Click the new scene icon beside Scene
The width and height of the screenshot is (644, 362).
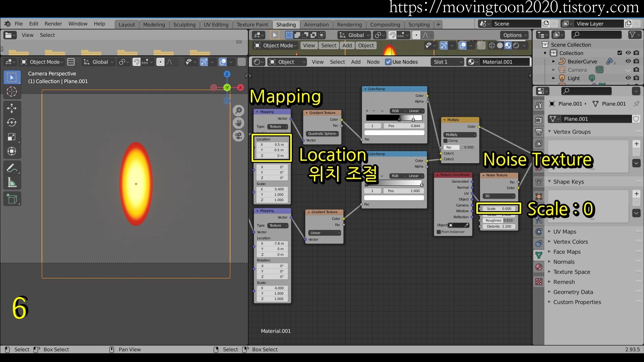[x=546, y=24]
